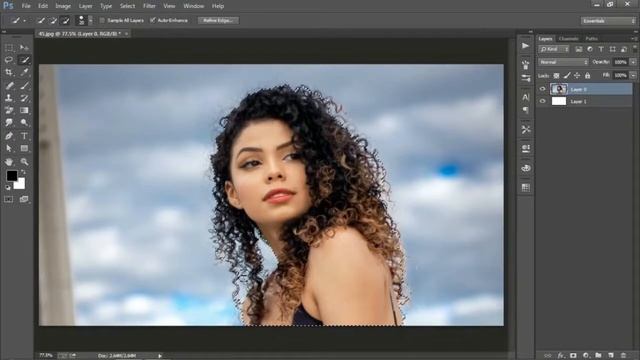Select the Crop tool
Viewport: 640px width, 360px height.
tap(9, 73)
